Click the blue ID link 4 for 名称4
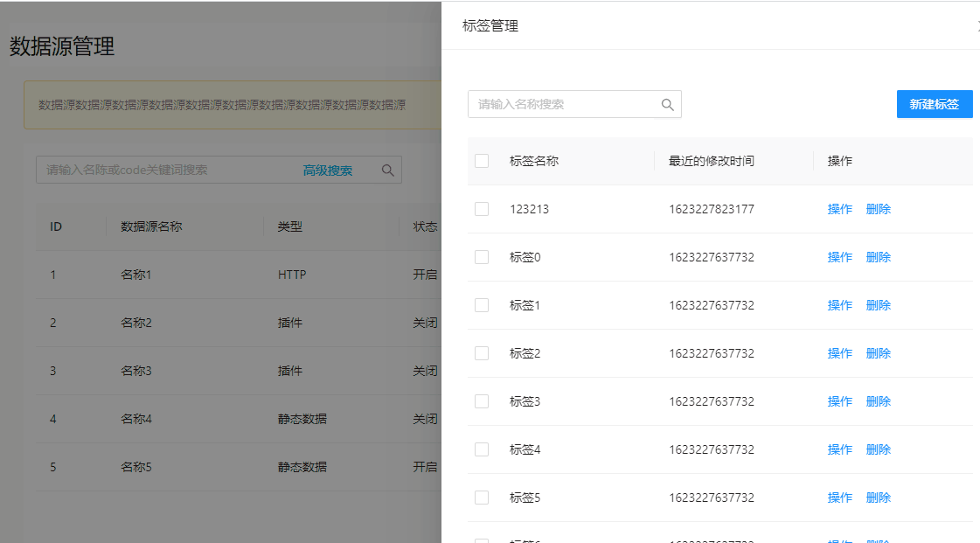 tap(52, 418)
